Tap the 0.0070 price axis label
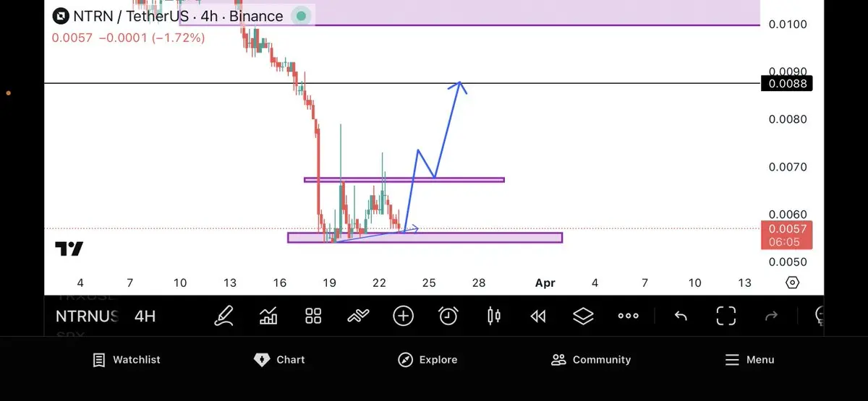The height and width of the screenshot is (401, 868). tap(787, 167)
